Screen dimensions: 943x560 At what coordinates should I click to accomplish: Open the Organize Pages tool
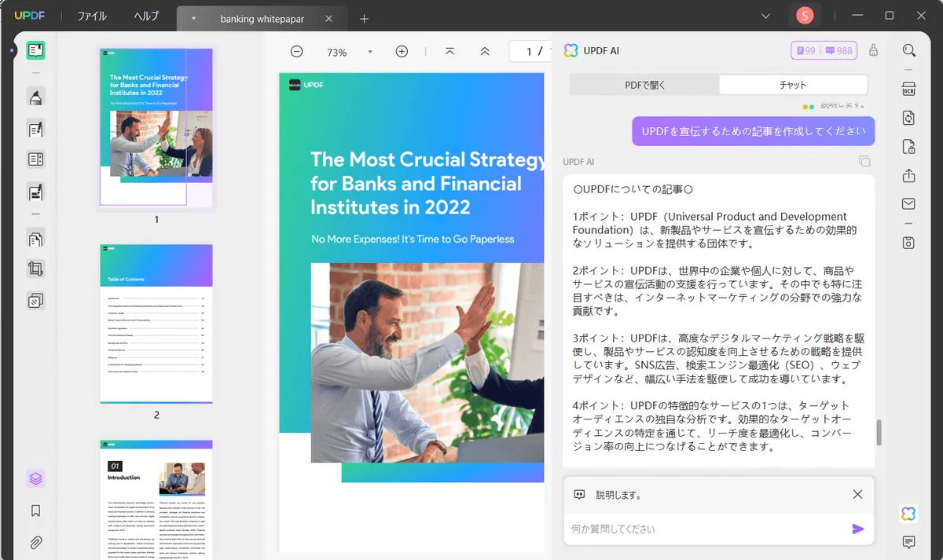click(35, 159)
